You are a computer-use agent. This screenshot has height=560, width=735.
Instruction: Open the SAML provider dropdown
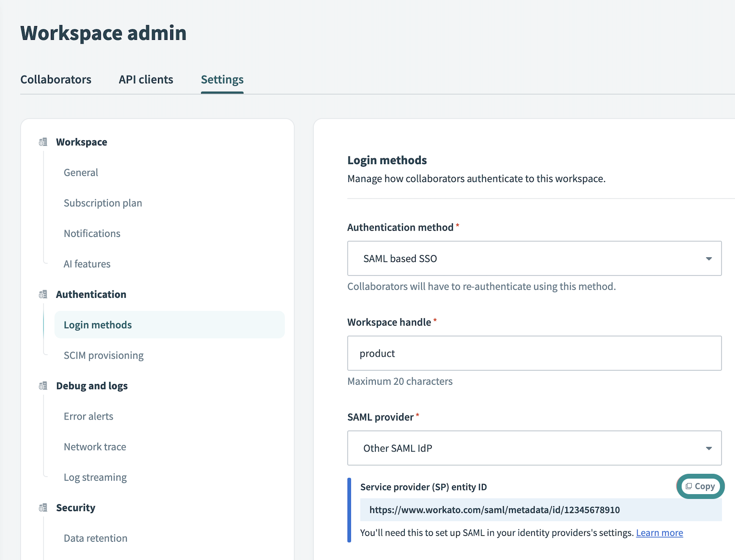[x=534, y=448]
